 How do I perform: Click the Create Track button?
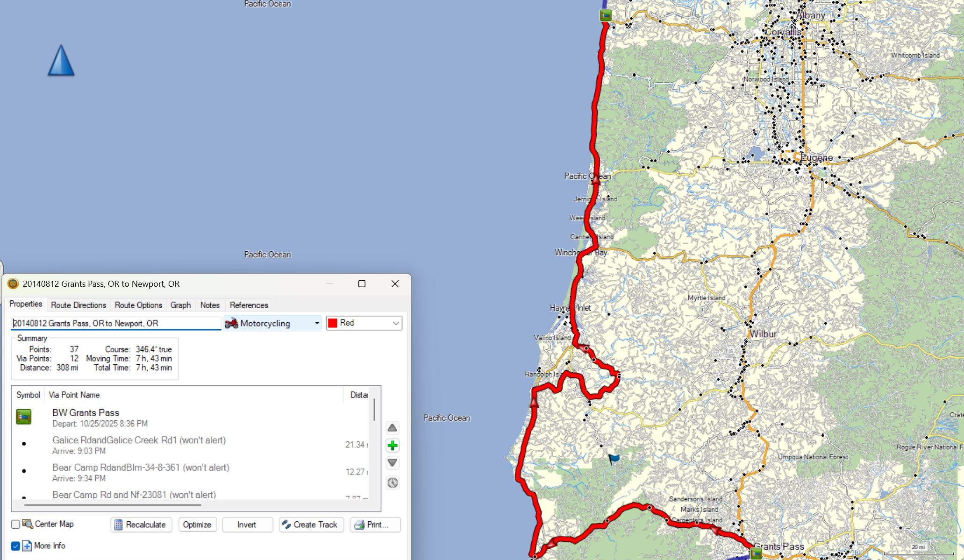(311, 525)
